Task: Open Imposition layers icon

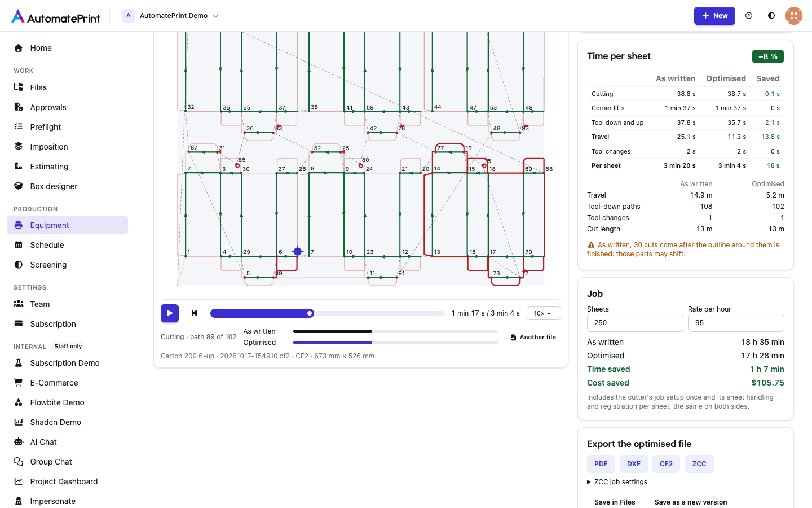Action: point(19,147)
